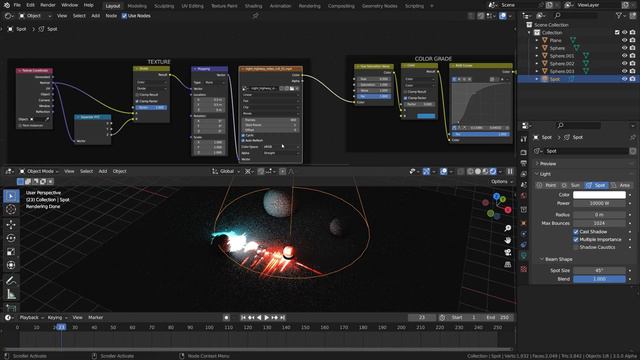The width and height of the screenshot is (640, 360).
Task: Click the viewport pan hand icon
Action: pyautogui.click(x=508, y=240)
